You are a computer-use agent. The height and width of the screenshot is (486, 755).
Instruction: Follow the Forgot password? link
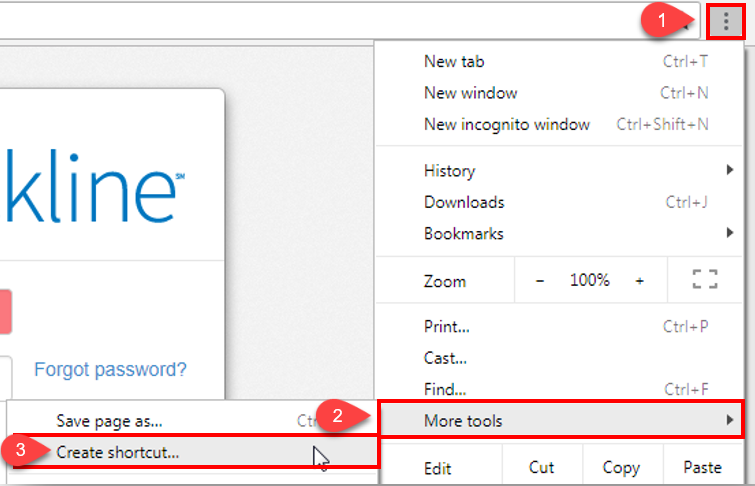click(x=110, y=369)
